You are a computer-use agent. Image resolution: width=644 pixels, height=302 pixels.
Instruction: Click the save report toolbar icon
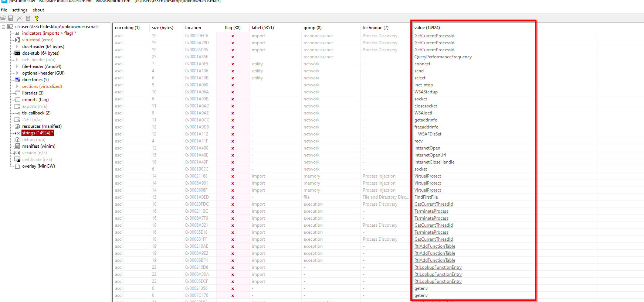(11, 18)
